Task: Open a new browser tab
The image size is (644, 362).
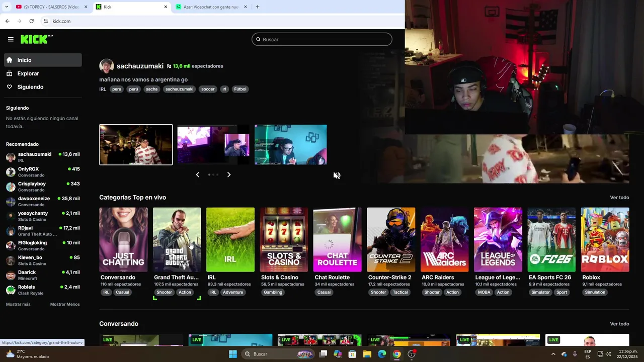Action: tap(258, 7)
